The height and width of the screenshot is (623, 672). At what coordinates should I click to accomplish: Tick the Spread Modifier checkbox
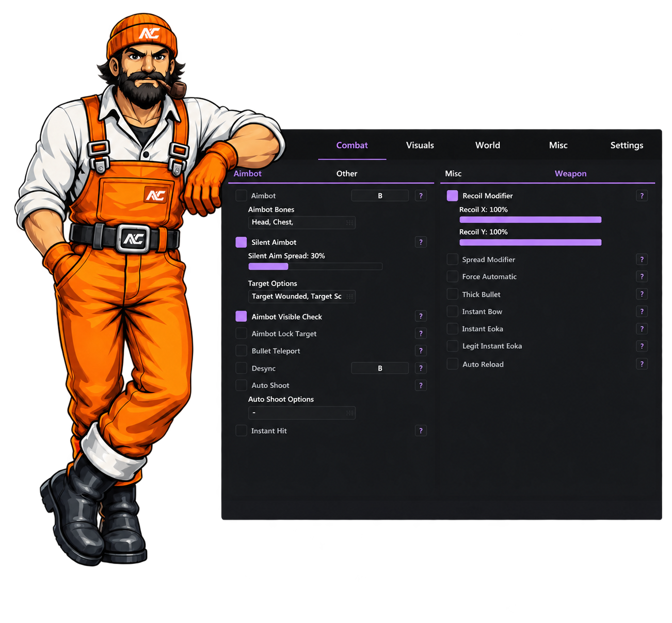(x=452, y=259)
